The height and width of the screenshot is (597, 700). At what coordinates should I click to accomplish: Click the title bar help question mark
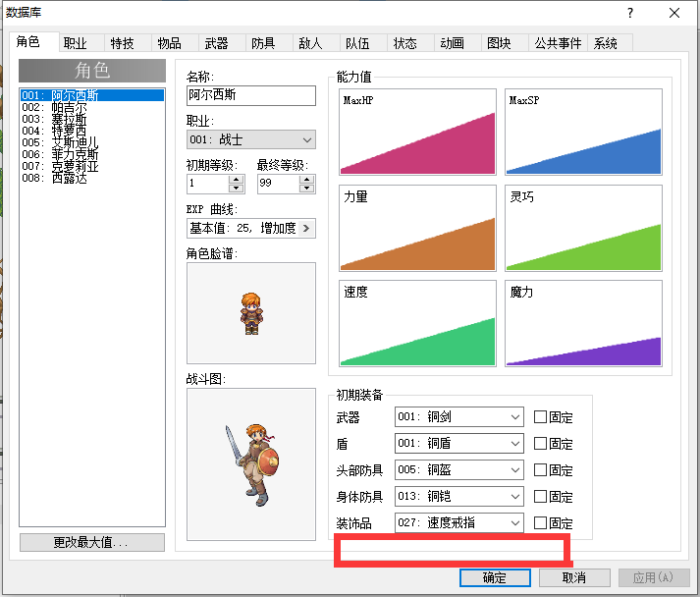click(x=630, y=13)
